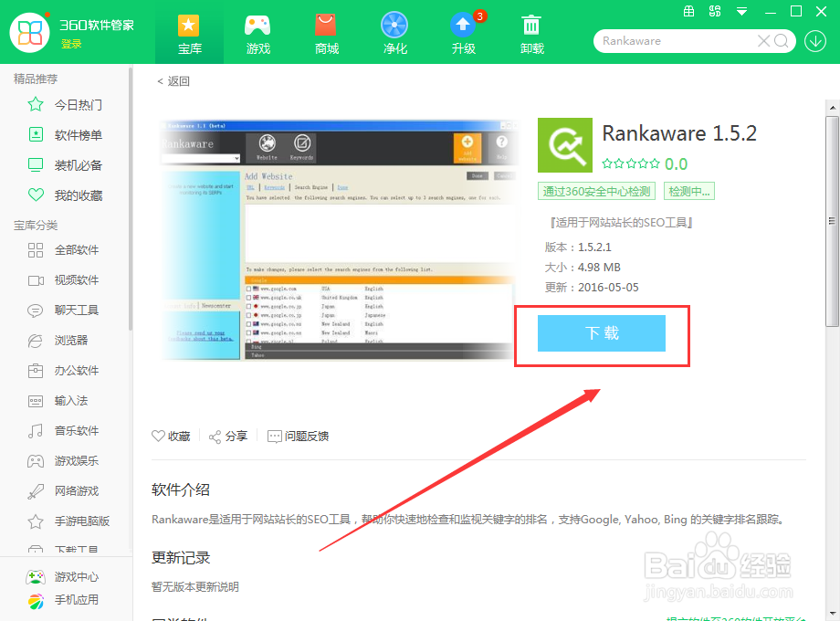Click the star rating 0.0
840x621 pixels.
click(x=645, y=164)
